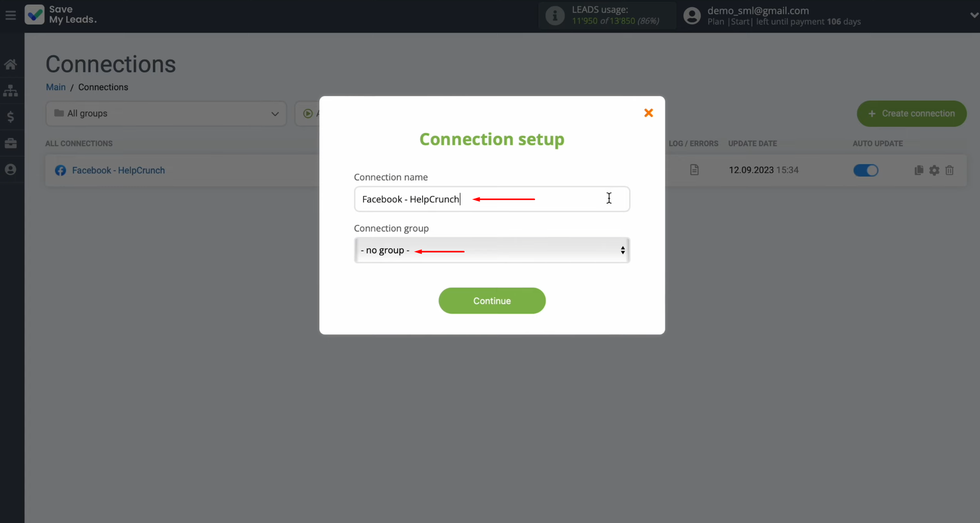Screen dimensions: 980x523
Task: Open the home icon in sidebar
Action: pyautogui.click(x=10, y=64)
